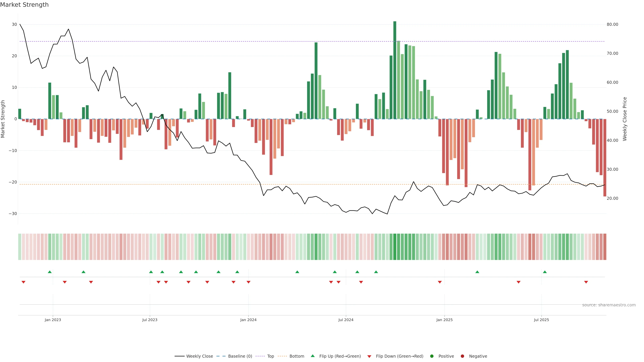Click the red Flip Down triangle legend icon

tap(369, 356)
